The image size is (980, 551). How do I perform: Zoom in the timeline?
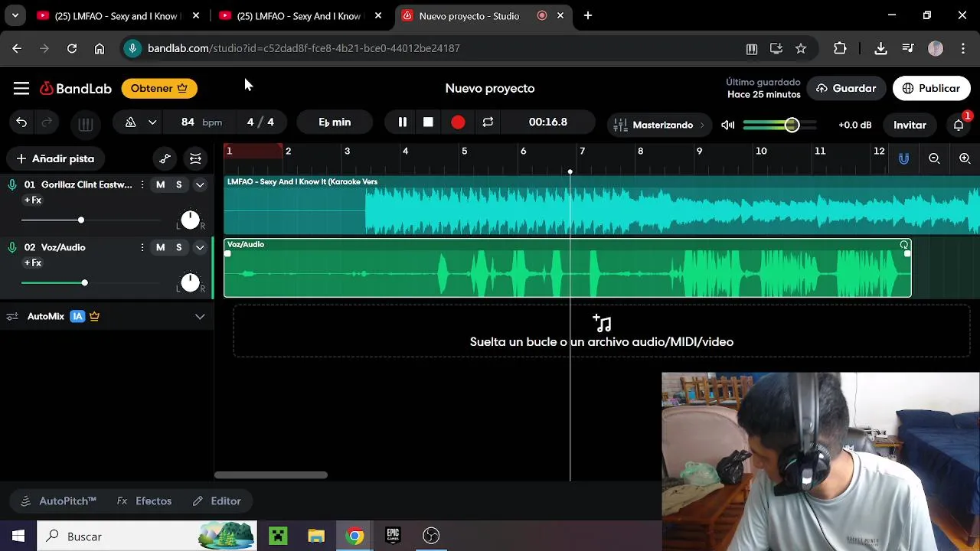[965, 158]
